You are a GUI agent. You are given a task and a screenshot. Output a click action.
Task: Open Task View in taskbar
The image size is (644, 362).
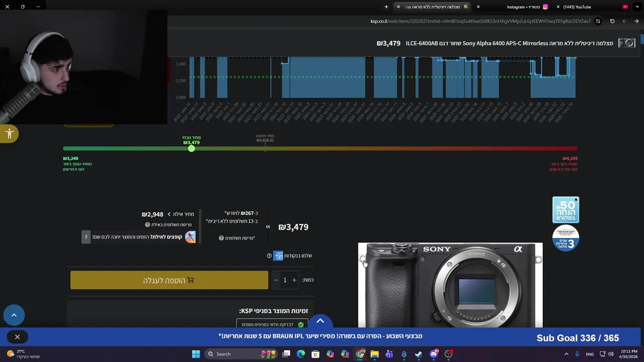pyautogui.click(x=286, y=354)
